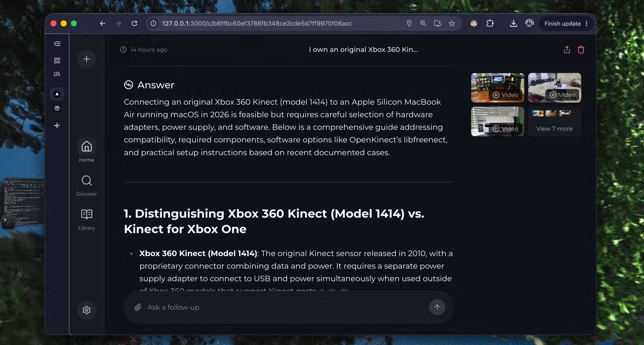Open app settings with the gear icon
Image resolution: width=644 pixels, height=345 pixels.
click(x=87, y=310)
